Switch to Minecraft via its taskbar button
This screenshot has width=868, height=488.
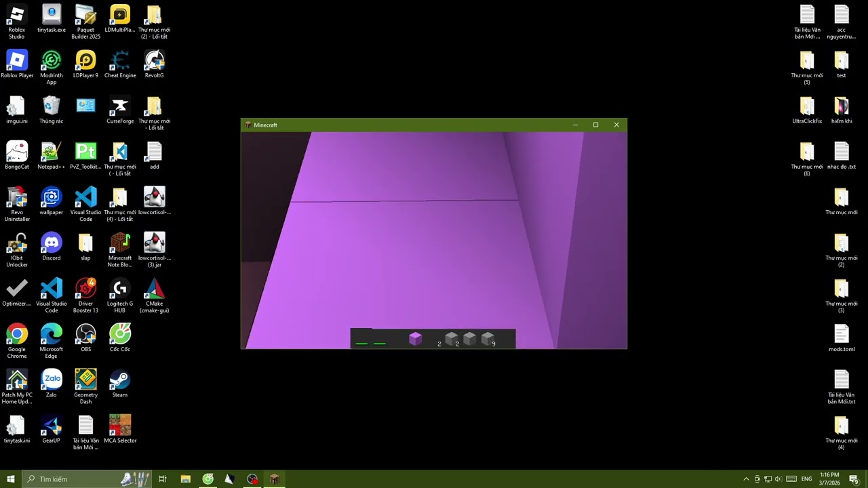click(275, 479)
